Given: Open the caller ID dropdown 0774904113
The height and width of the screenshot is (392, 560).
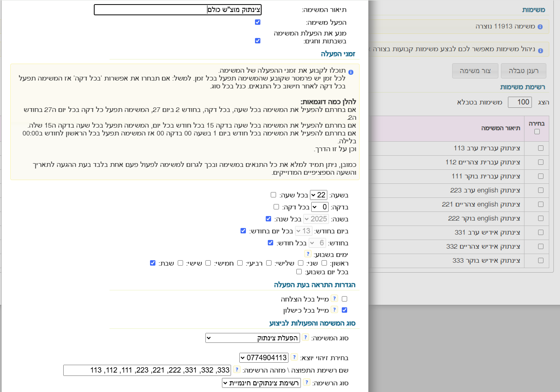Looking at the screenshot, I should click(x=264, y=358).
